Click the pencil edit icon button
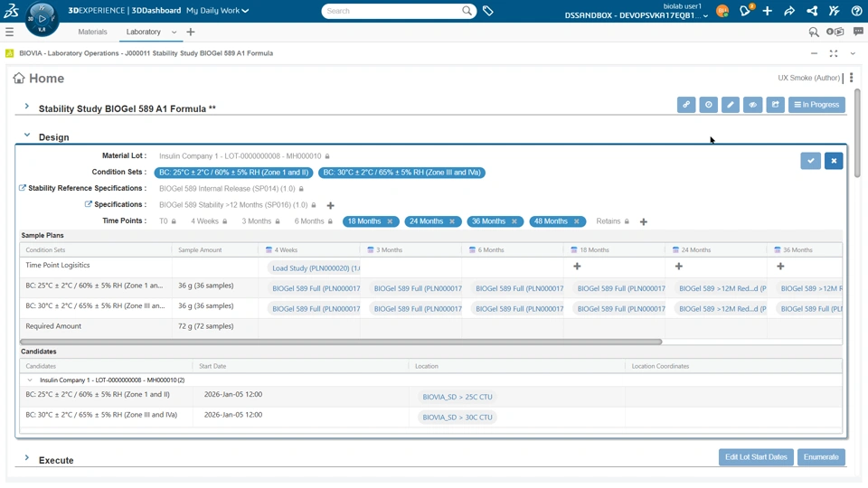The height and width of the screenshot is (488, 868). 731,105
